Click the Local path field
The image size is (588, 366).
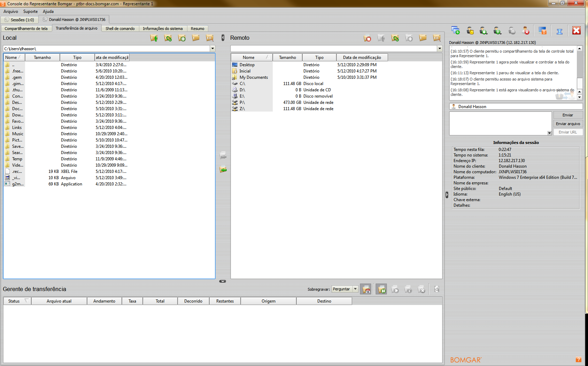[x=107, y=48]
